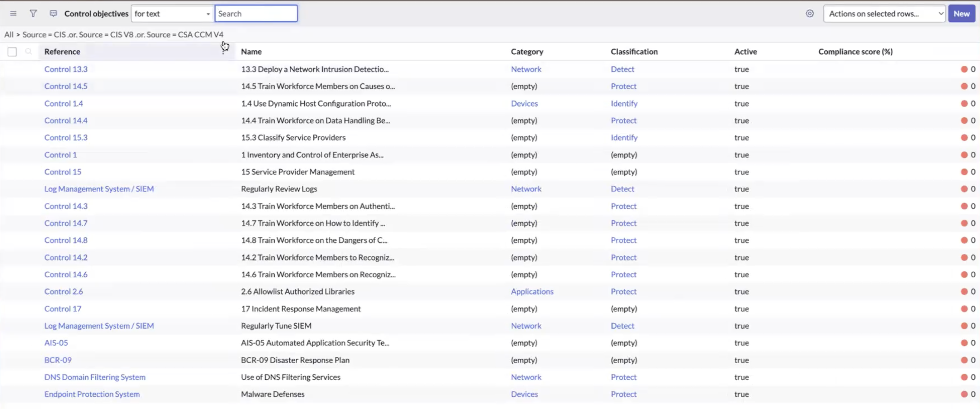Click Network category in DNS Domain Filtering row
Viewport: 980px width, 409px height.
coord(526,377)
